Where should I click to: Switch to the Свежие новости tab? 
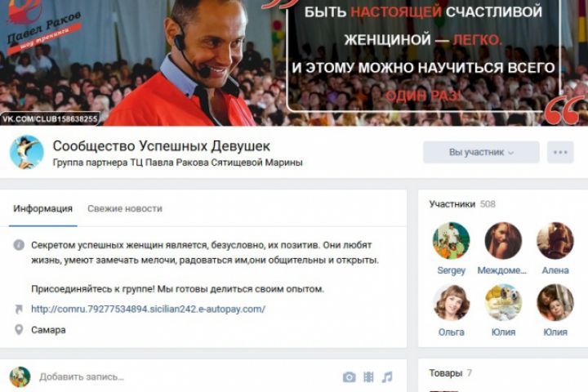[x=125, y=208]
